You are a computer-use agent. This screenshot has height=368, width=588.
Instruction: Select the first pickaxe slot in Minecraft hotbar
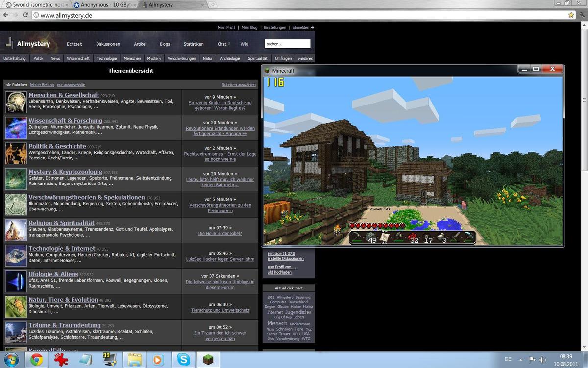[x=357, y=238]
